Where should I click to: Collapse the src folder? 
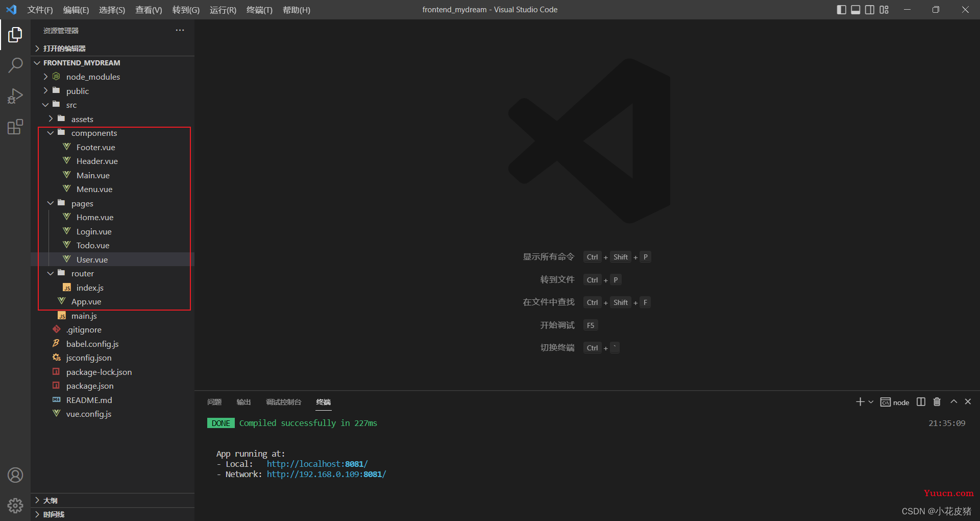113,105
